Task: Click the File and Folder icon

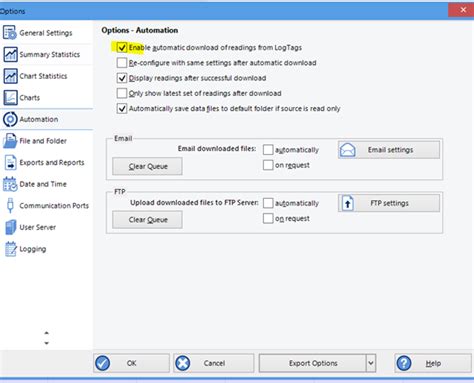Action: 10,141
